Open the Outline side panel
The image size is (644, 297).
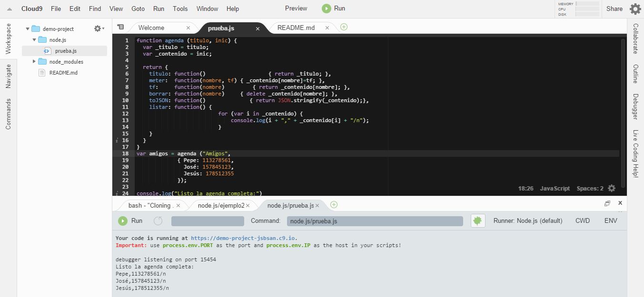635,74
